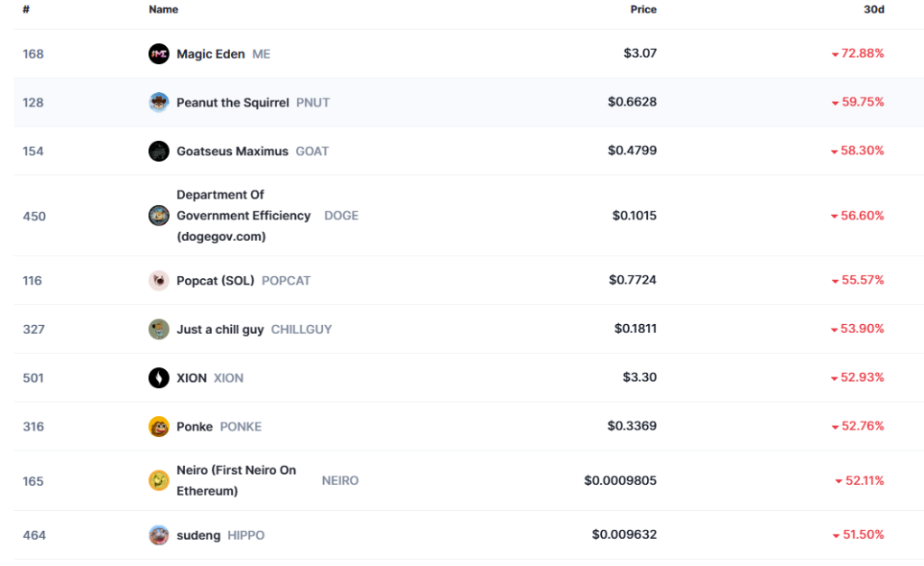Click the XION coin logo icon
924x566 pixels.
click(159, 378)
